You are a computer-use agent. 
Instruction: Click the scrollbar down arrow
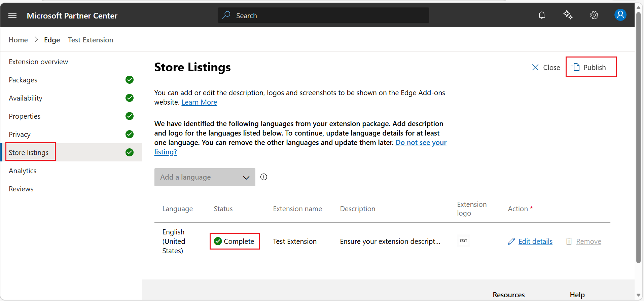[x=638, y=295]
